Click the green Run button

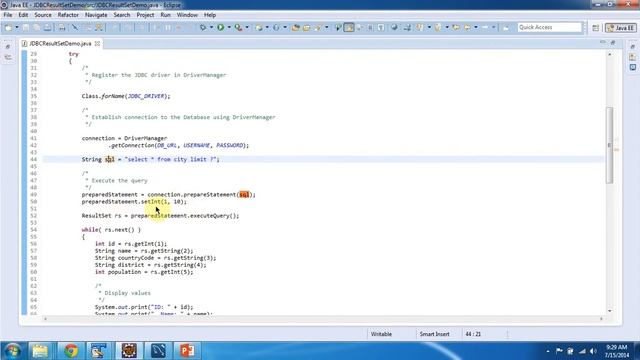pos(220,27)
